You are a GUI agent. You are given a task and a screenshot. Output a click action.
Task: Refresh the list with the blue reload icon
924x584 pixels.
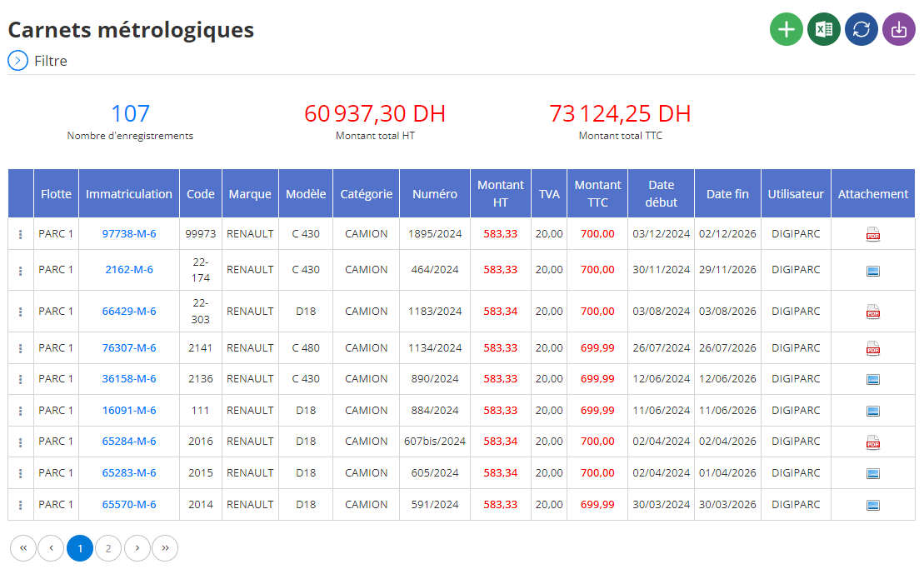pos(862,29)
